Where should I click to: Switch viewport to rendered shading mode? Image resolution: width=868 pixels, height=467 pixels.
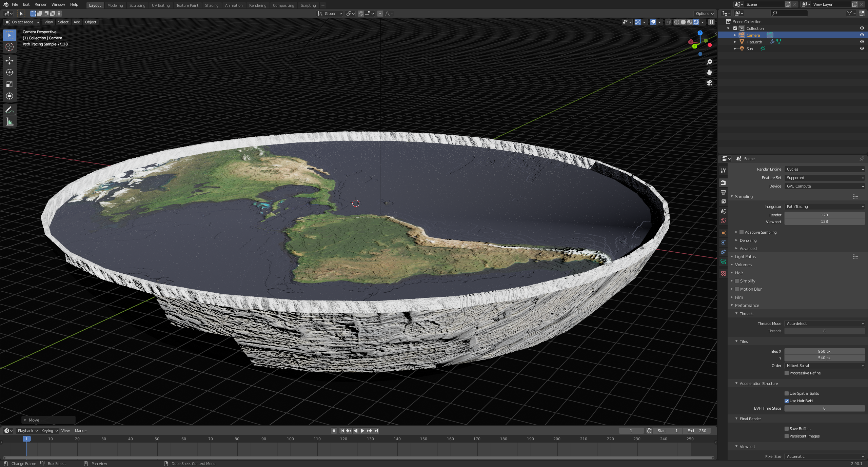coord(696,22)
